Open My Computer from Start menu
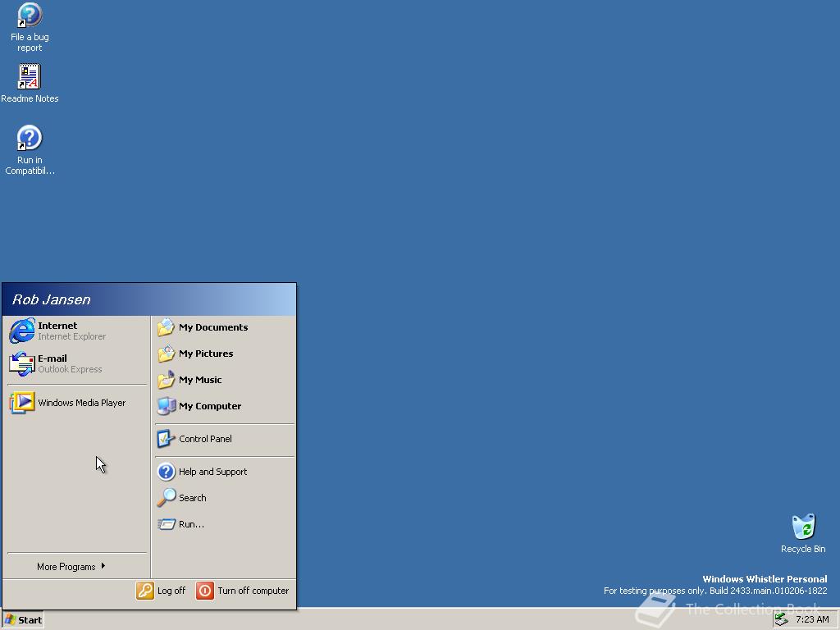840x630 pixels. [x=225, y=406]
